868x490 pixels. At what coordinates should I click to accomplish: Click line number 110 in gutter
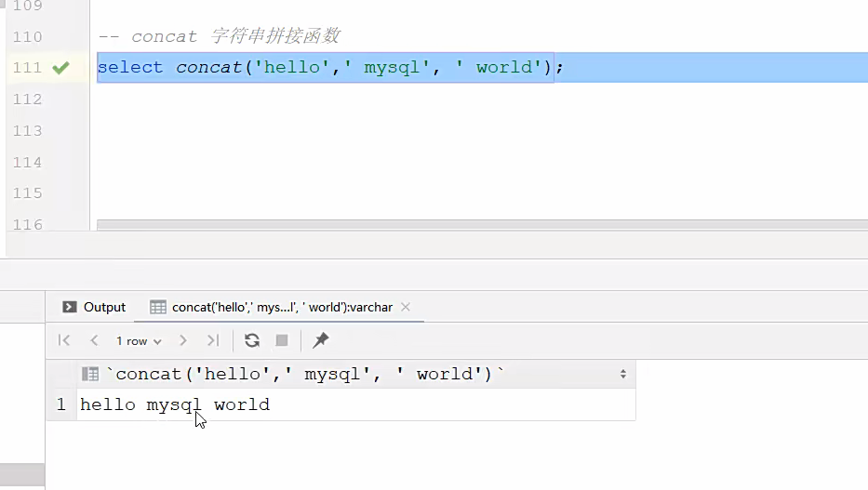pyautogui.click(x=27, y=36)
